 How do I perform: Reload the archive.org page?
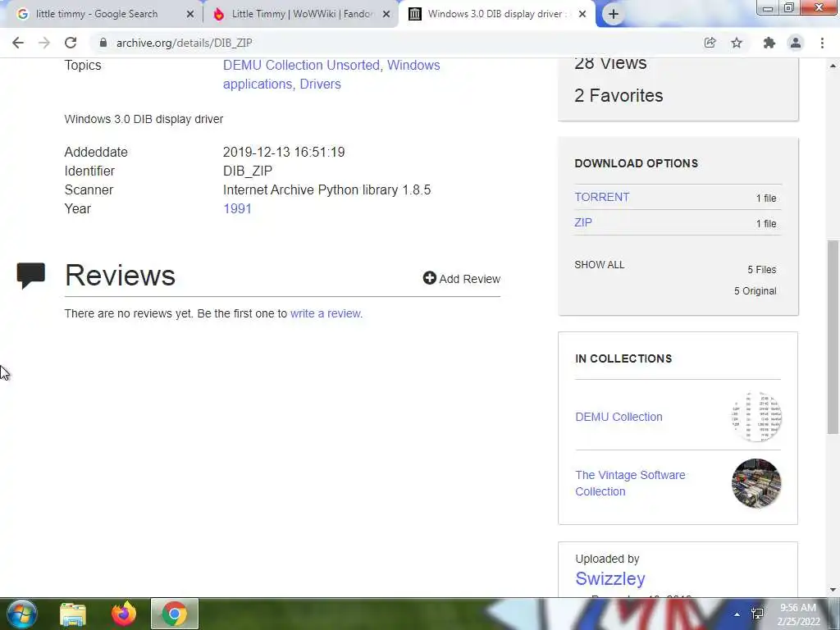point(71,43)
